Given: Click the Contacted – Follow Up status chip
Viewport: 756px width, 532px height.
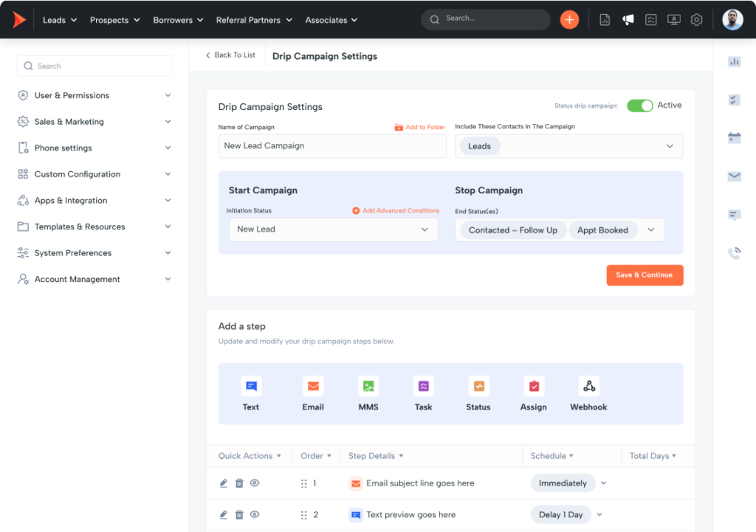Looking at the screenshot, I should (512, 230).
